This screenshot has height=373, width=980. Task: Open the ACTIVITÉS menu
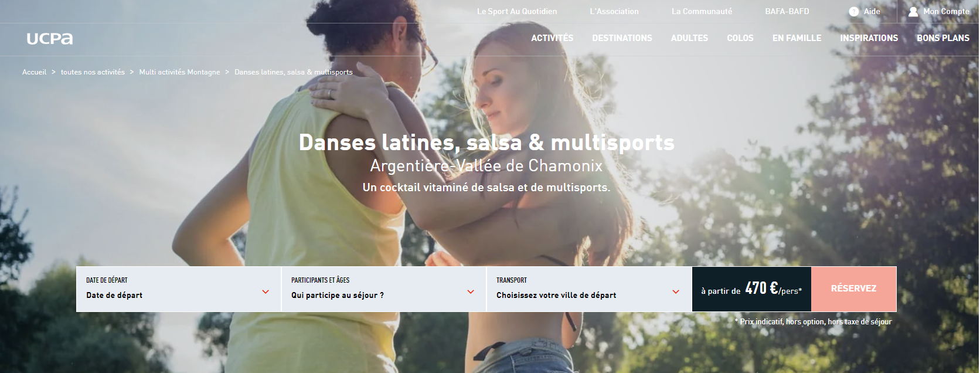coord(552,38)
